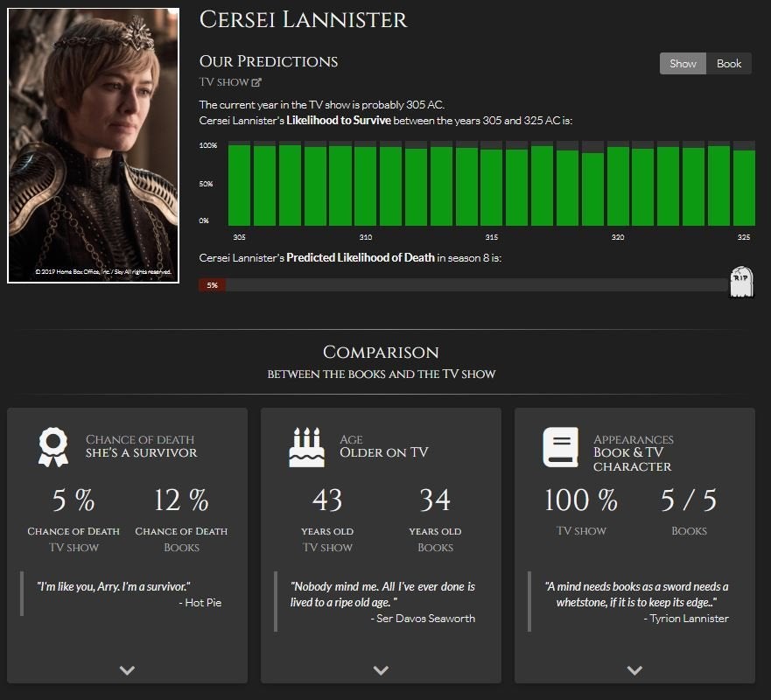This screenshot has width=771, height=700.
Task: Click the survival bar for year 325
Action: pos(744,188)
